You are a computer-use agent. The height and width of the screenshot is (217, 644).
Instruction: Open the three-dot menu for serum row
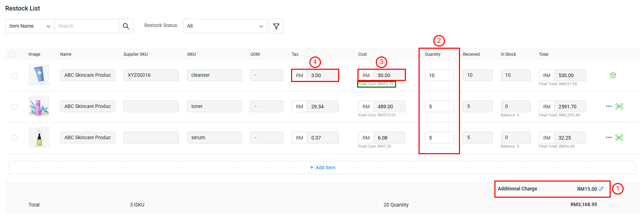point(609,137)
